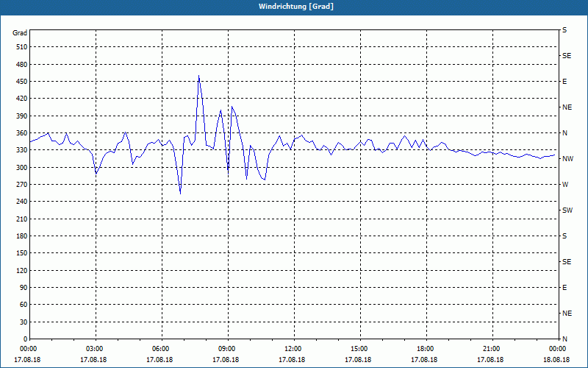Click the NW compass label on right axis

coord(567,159)
